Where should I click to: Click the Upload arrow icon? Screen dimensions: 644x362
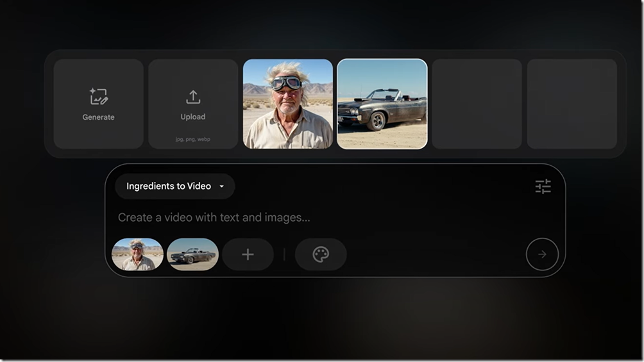coord(193,97)
